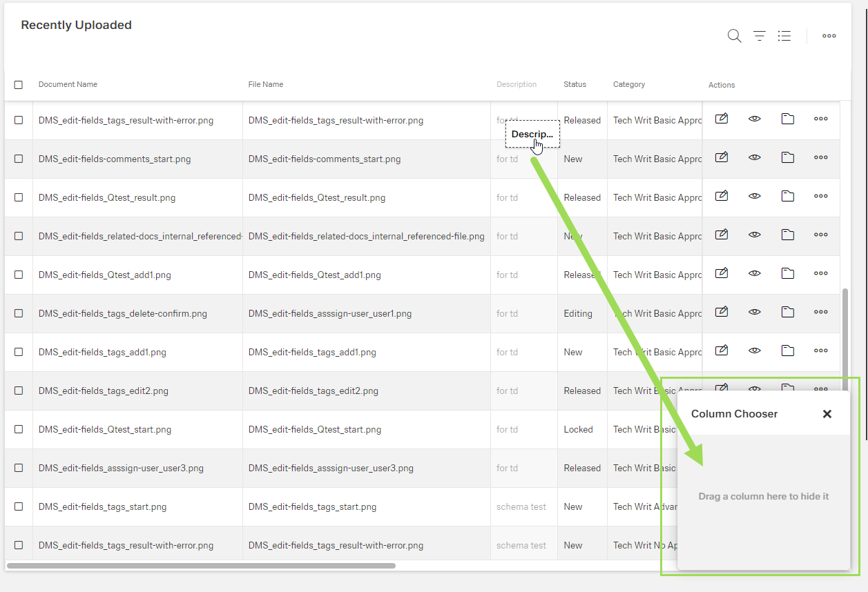The width and height of the screenshot is (868, 592).
Task: Open the filter icon in toolbar
Action: (x=760, y=36)
